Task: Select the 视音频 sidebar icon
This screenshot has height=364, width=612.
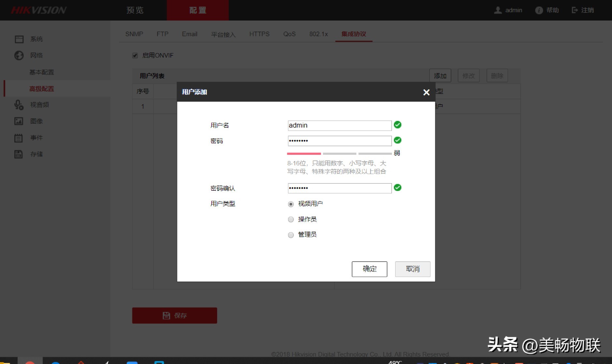Action: [19, 105]
